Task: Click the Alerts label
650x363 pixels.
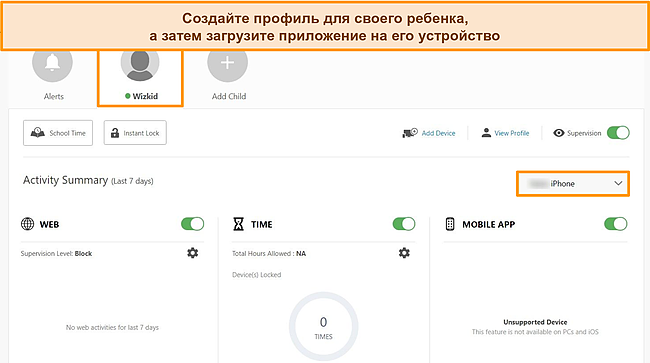Action: (54, 96)
